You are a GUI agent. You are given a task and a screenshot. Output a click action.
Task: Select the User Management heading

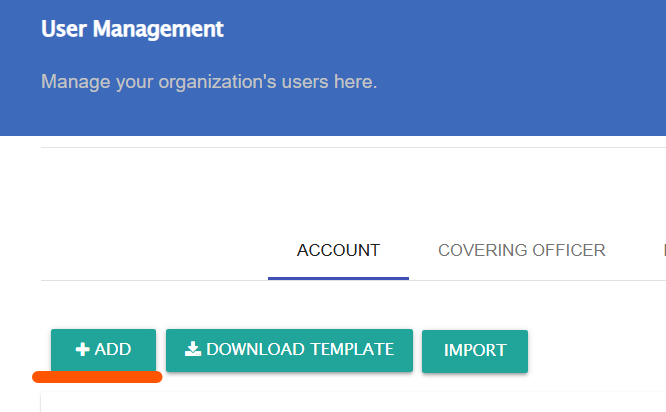click(132, 29)
